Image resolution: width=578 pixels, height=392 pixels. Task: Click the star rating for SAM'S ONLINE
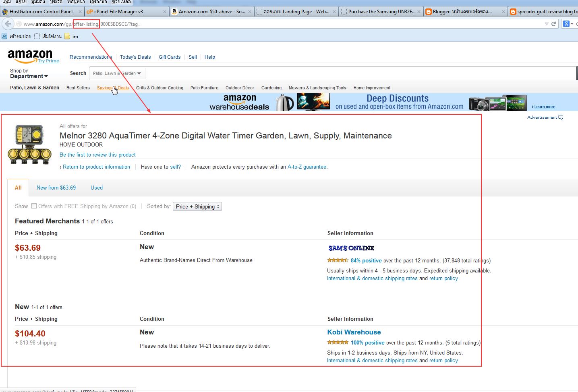338,260
